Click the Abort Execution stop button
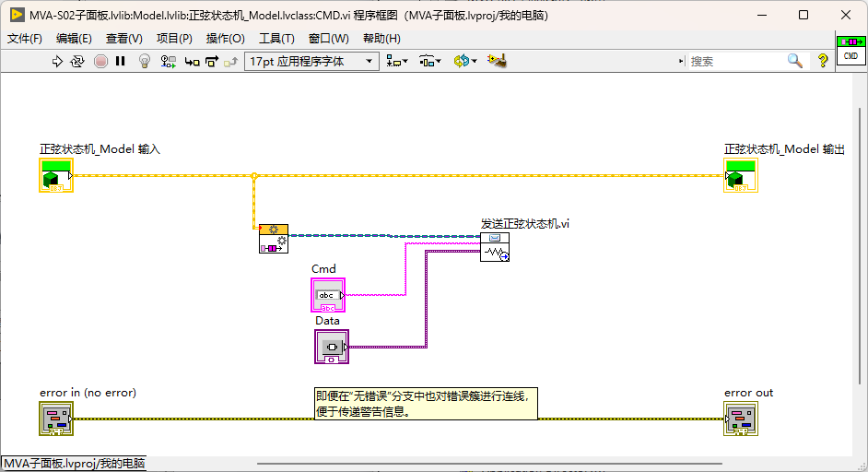This screenshot has height=472, width=868. pos(100,62)
